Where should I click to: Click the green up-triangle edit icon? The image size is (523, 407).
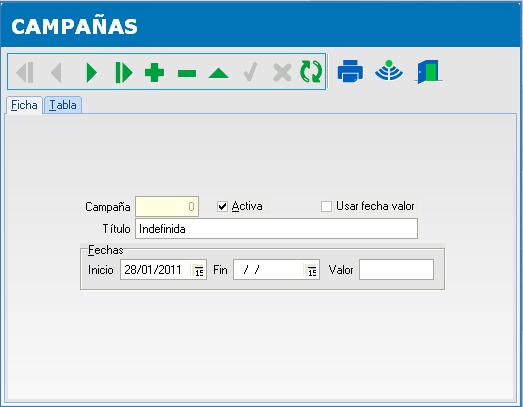coord(218,73)
